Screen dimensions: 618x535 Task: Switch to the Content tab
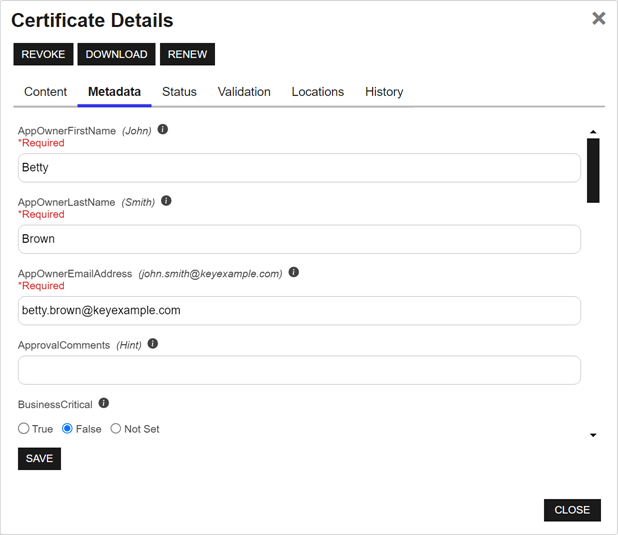click(45, 92)
